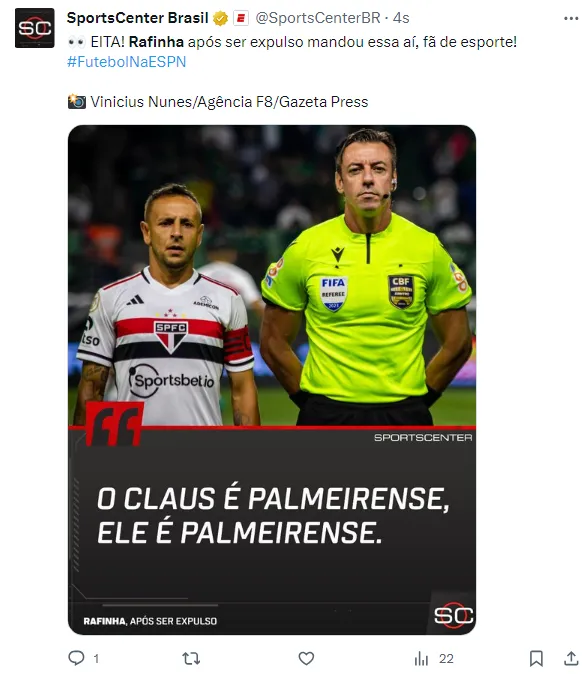
Task: Click the quote text on the image
Action: pyautogui.click(x=273, y=516)
